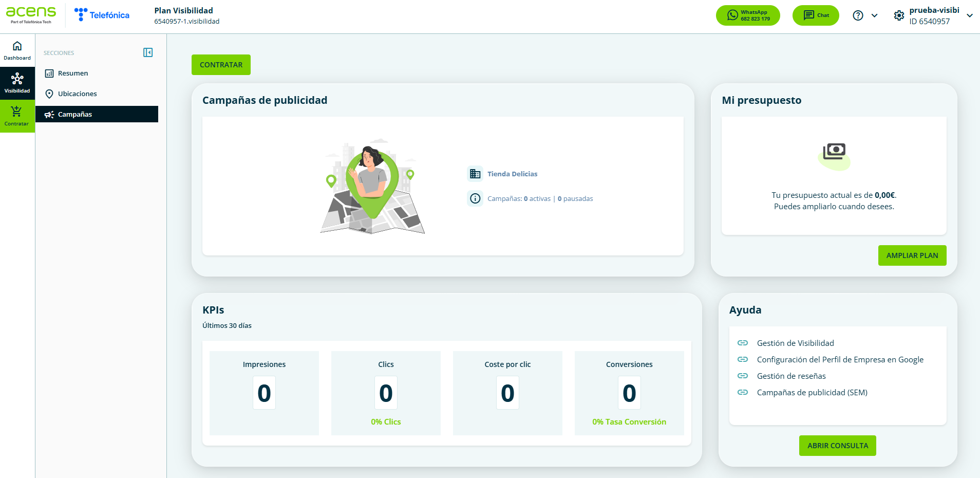Click the AMPLIAR PLAN button
The image size is (980, 478).
[912, 255]
